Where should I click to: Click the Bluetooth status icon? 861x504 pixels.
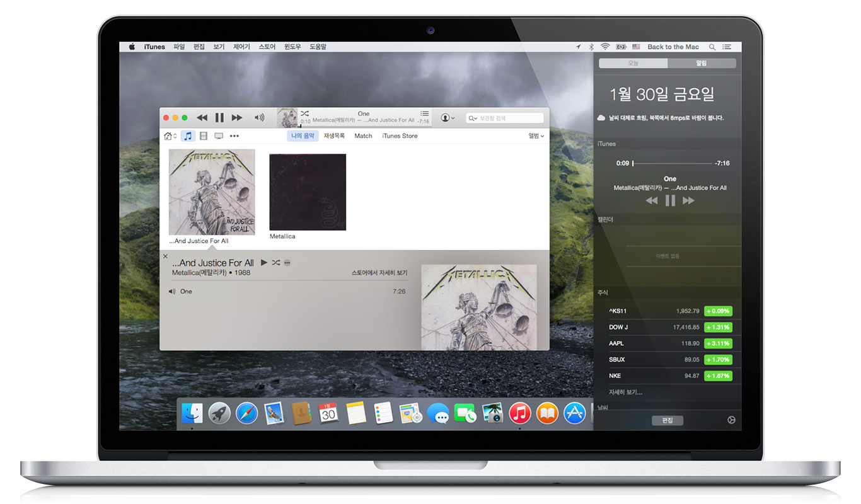coord(591,47)
